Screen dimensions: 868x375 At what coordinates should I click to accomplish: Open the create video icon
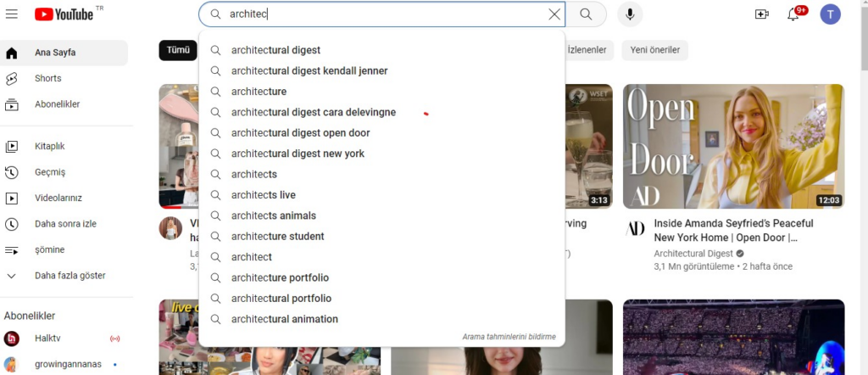(762, 14)
